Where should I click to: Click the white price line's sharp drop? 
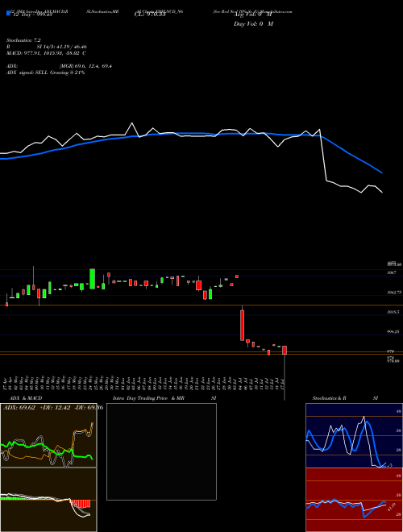(x=323, y=156)
